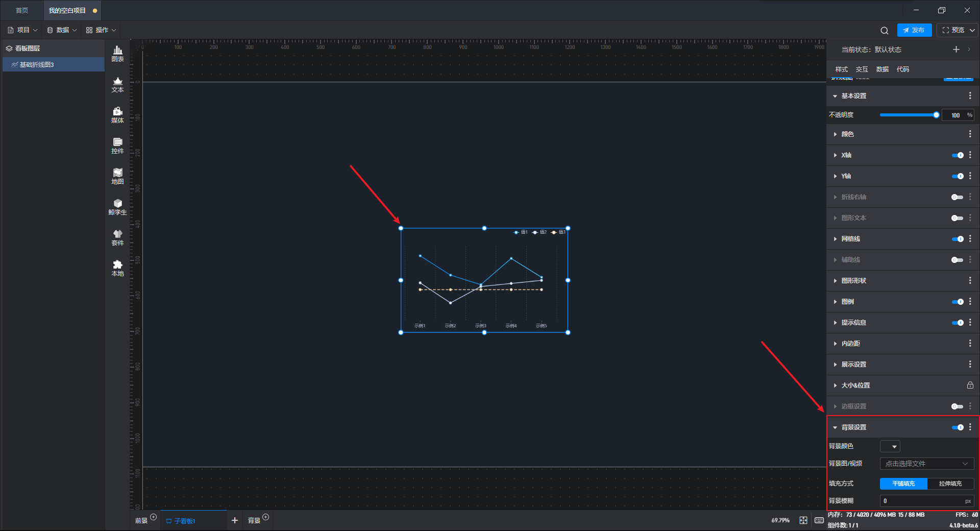980x531 pixels.
Task: Enable the 图形文本 switch
Action: 958,218
